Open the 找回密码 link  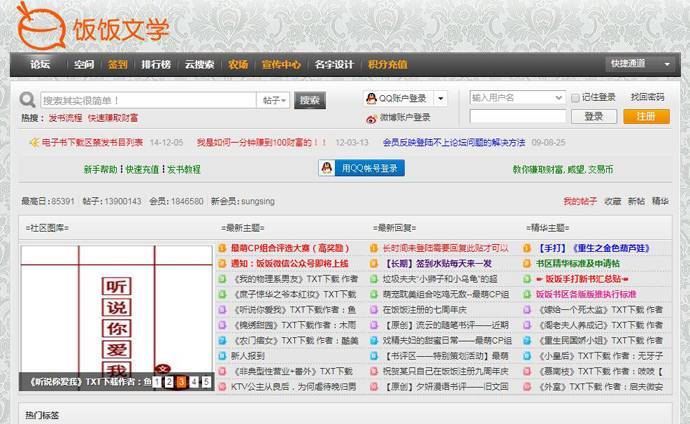[647, 97]
